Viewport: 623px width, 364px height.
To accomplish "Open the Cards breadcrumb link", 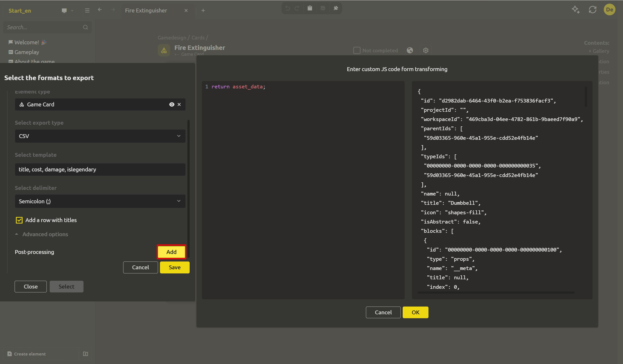I will 198,37.
